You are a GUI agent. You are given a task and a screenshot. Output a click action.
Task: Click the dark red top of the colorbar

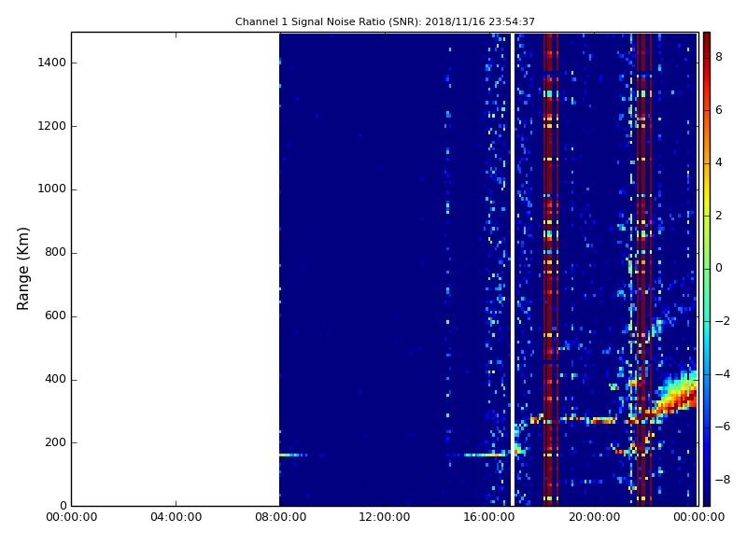tap(707, 40)
